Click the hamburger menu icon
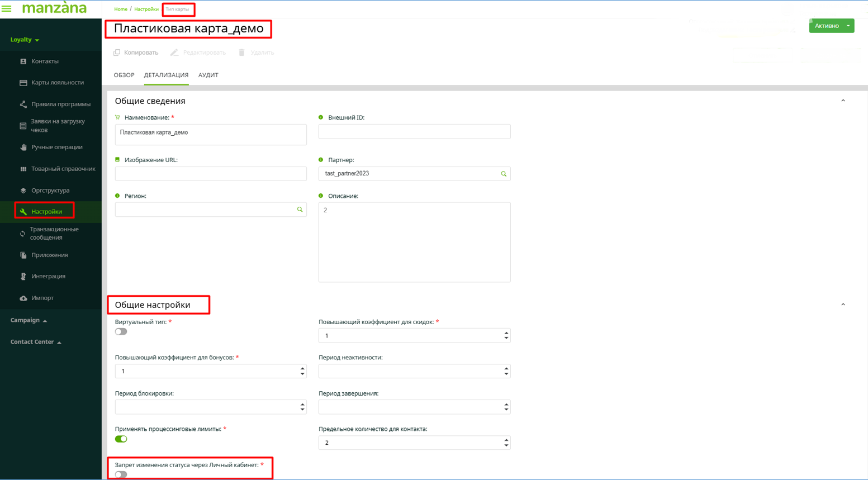 7,9
